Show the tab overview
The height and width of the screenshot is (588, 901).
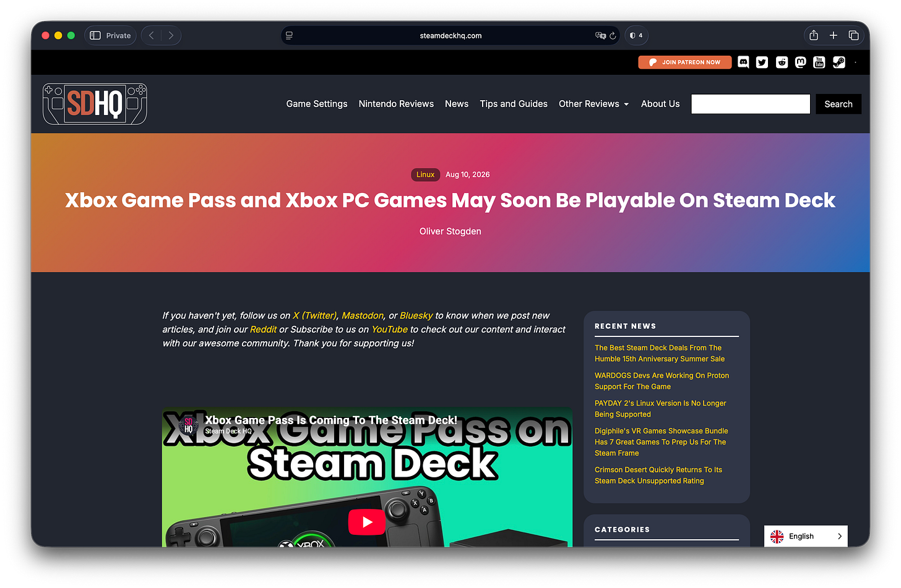853,35
